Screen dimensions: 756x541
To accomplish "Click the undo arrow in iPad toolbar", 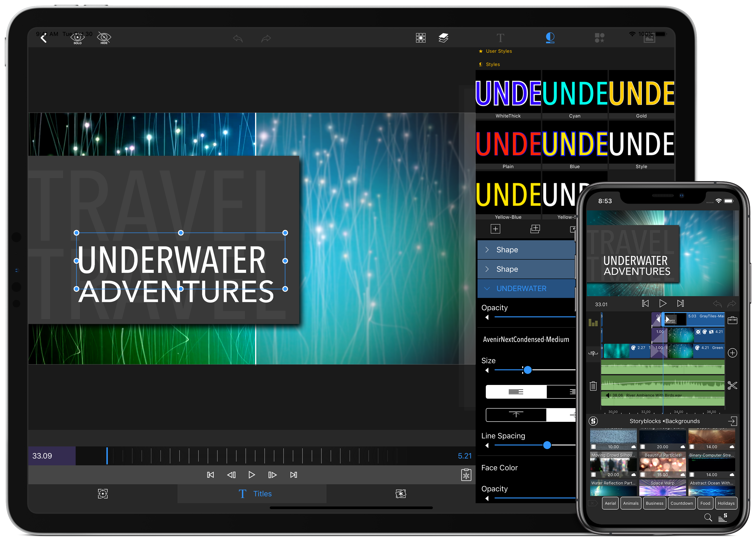I will pyautogui.click(x=238, y=39).
